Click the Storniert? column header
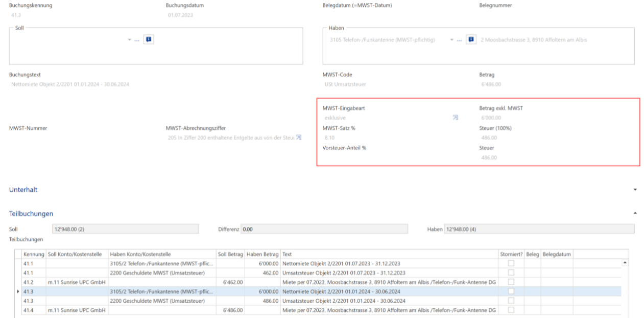644x318 pixels. (x=512, y=254)
